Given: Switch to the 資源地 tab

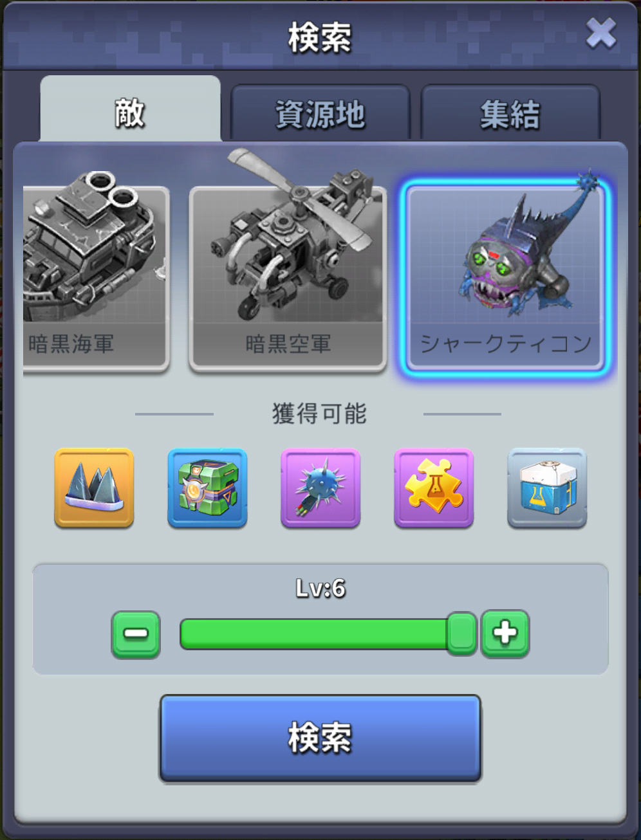Looking at the screenshot, I should (320, 113).
